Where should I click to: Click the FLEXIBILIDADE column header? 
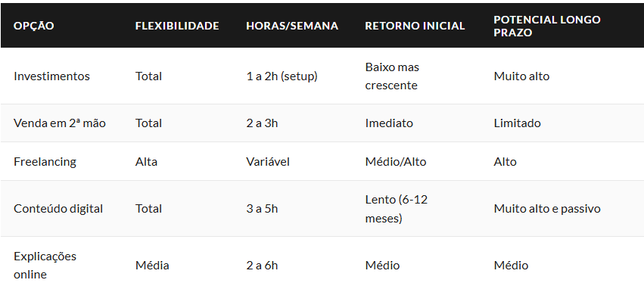pyautogui.click(x=177, y=26)
